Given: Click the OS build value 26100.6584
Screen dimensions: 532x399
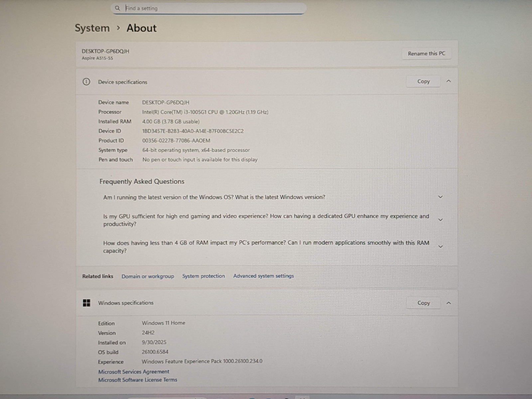Looking at the screenshot, I should pyautogui.click(x=155, y=352).
